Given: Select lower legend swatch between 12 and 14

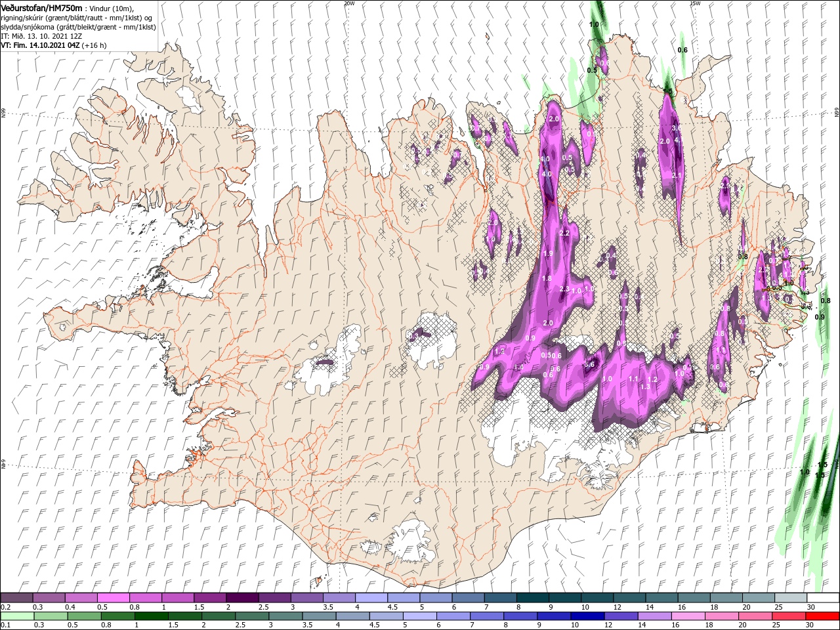Looking at the screenshot, I should click(621, 616).
